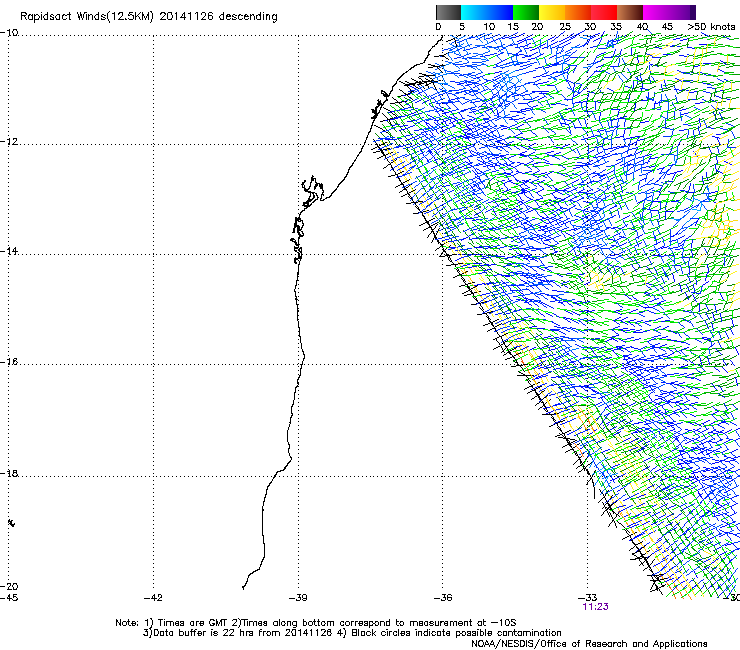Click the purple '11:23' time label
740x650 pixels.
[x=596, y=607]
